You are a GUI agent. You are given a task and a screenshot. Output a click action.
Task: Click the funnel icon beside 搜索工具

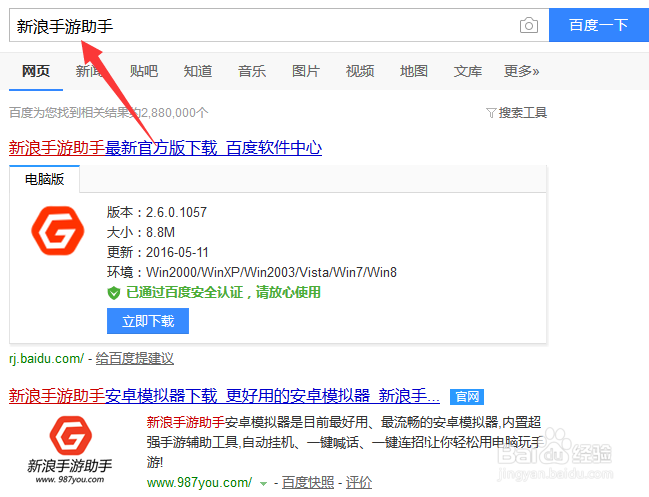tap(491, 113)
